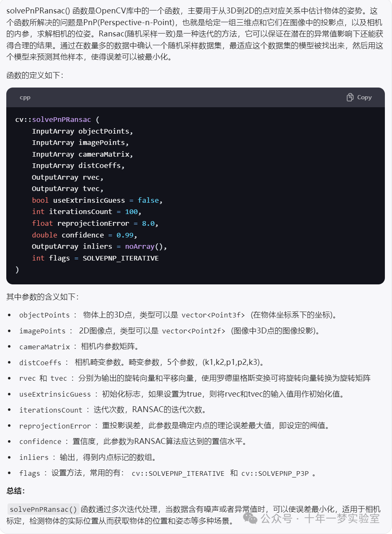Click the iterationsCount term in bullet list
Image resolution: width=392 pixels, height=534 pixels.
click(51, 410)
